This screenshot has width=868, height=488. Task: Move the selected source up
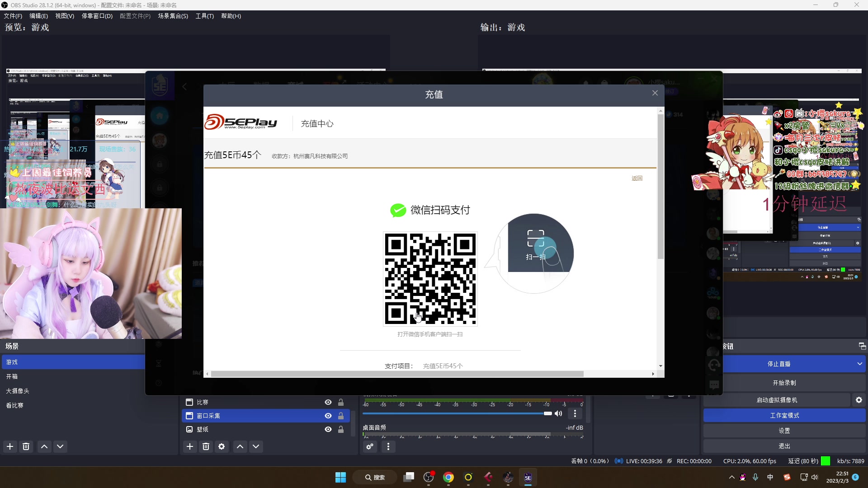pos(240,446)
